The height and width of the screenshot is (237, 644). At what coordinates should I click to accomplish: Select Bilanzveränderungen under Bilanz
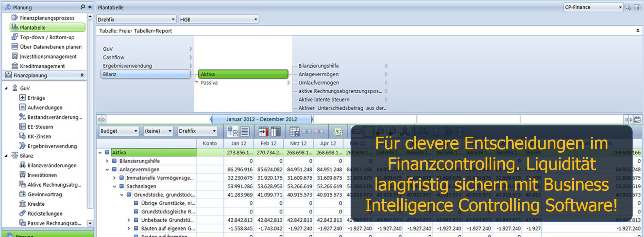pyautogui.click(x=48, y=165)
